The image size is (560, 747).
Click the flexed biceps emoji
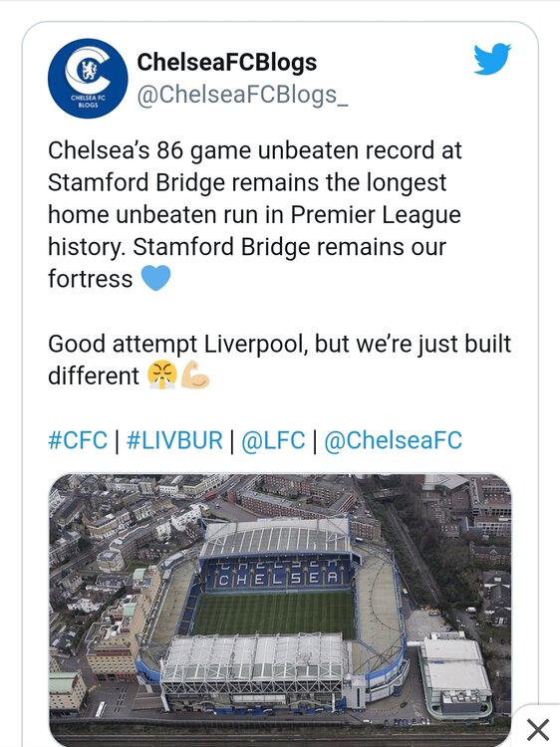pos(195,374)
